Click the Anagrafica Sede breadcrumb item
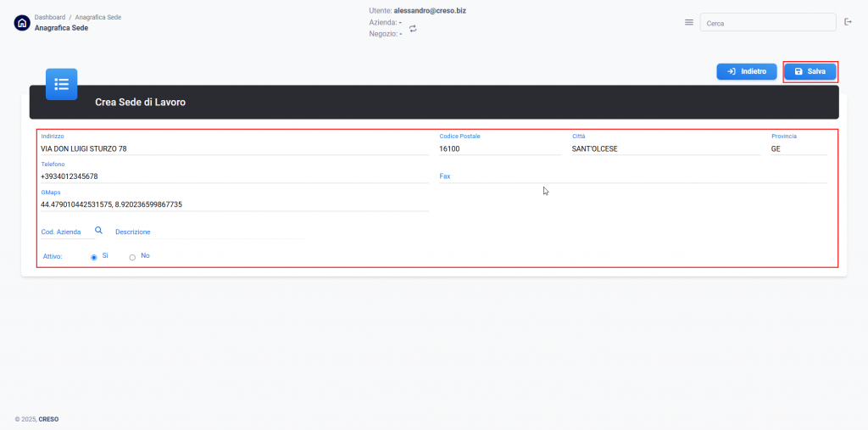 97,17
